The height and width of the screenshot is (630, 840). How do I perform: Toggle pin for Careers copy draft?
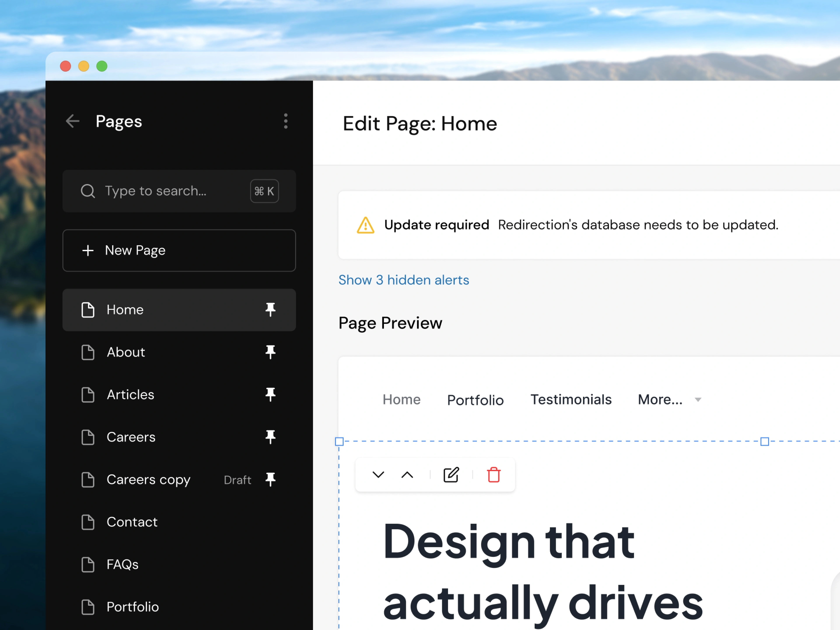270,480
